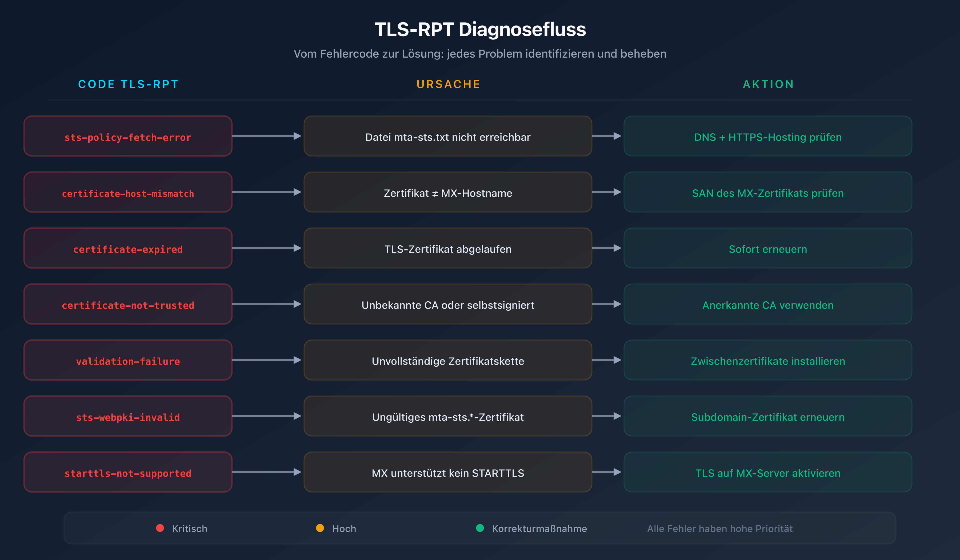This screenshot has height=560, width=960.
Task: Click the red Kritisch legend dot
Action: pos(160,528)
